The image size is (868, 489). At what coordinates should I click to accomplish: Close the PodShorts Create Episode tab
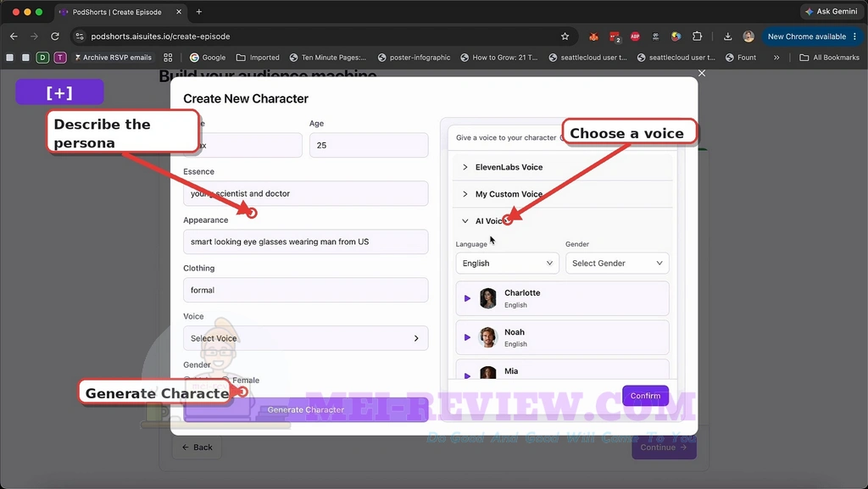[179, 12]
